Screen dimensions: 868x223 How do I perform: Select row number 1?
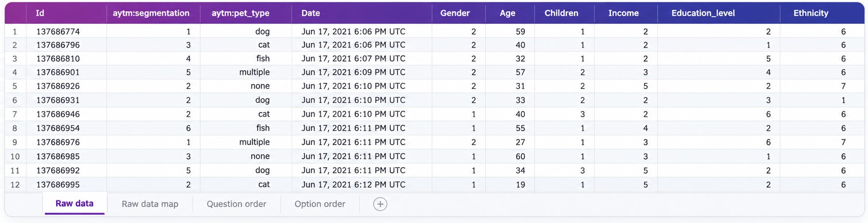point(15,32)
